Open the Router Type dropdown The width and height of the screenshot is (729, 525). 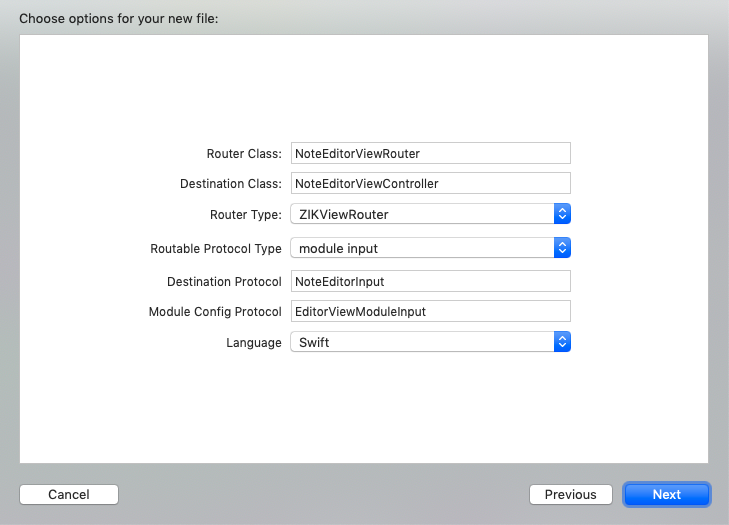coord(431,214)
